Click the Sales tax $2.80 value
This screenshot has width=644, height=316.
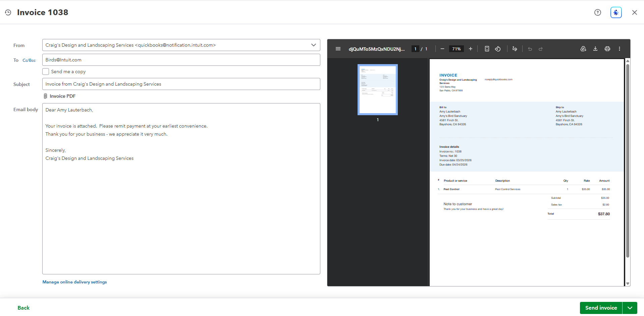606,205
